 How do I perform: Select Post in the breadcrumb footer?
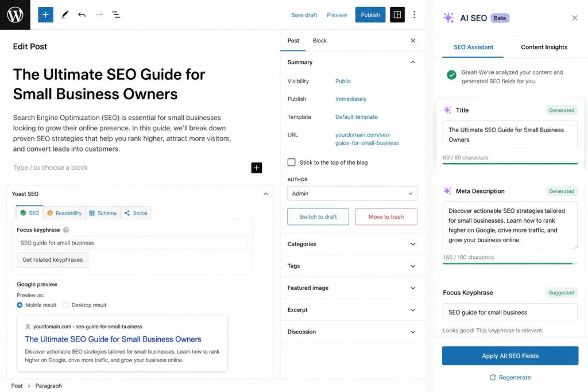point(17,386)
